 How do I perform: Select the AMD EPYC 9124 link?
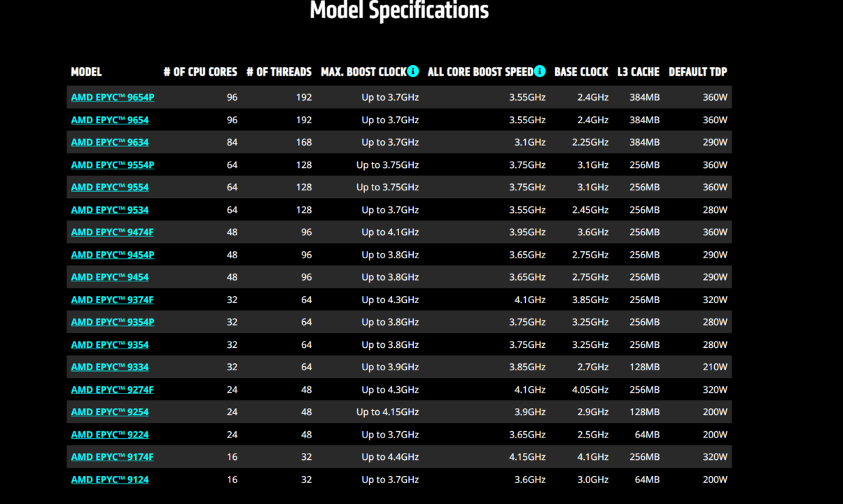pos(109,479)
